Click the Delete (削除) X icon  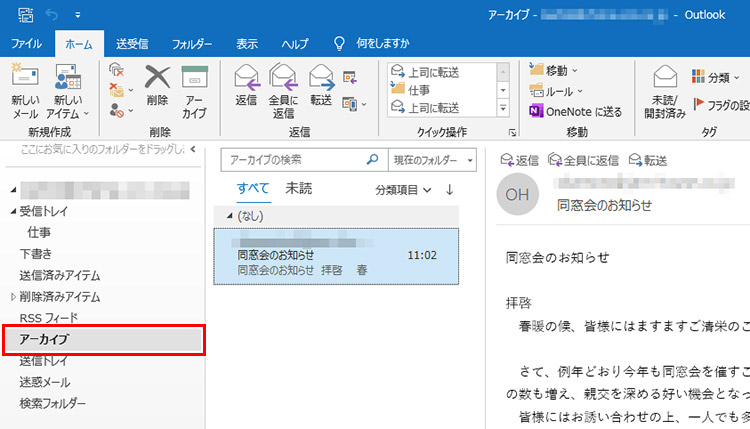click(x=157, y=78)
